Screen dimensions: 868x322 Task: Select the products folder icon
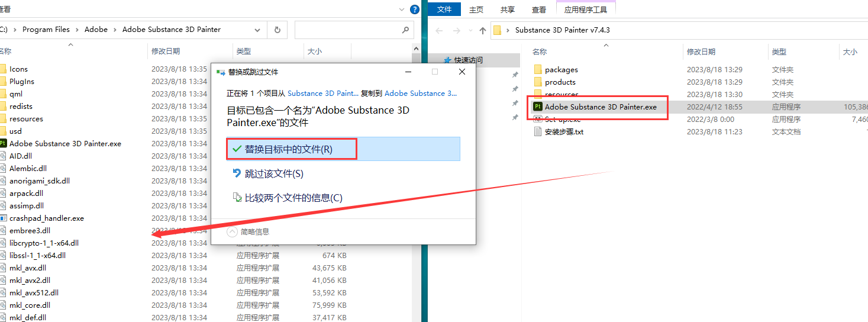click(538, 82)
